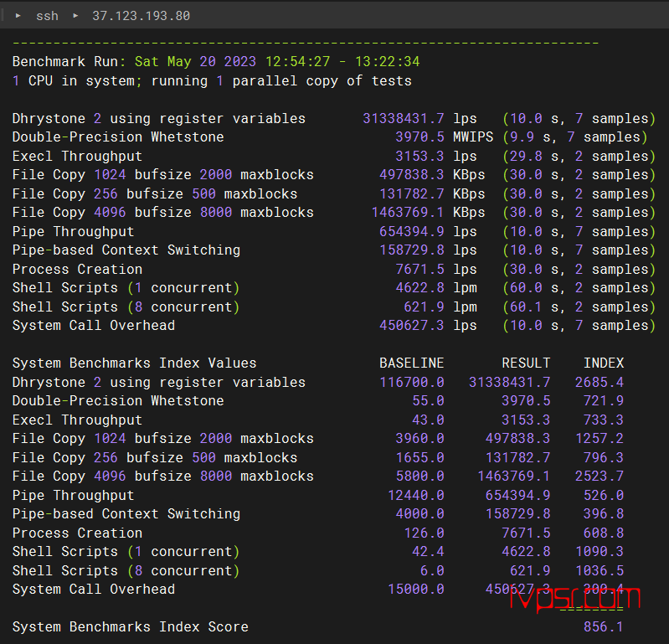Click the final index score 856.1

coord(604,626)
